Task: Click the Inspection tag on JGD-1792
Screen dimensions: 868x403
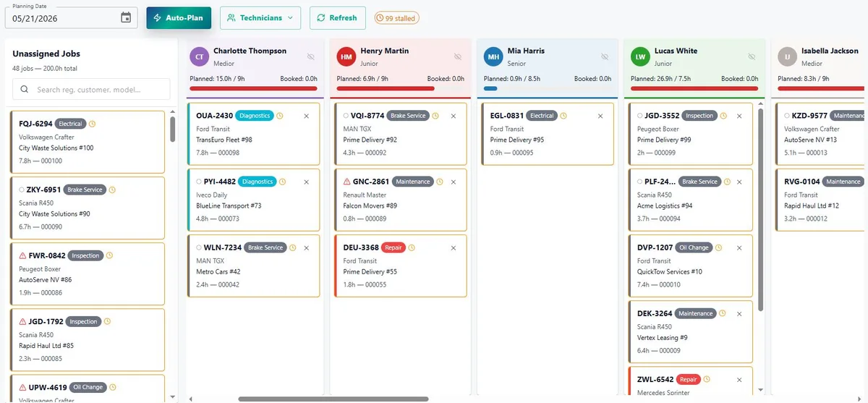Action: 83,321
